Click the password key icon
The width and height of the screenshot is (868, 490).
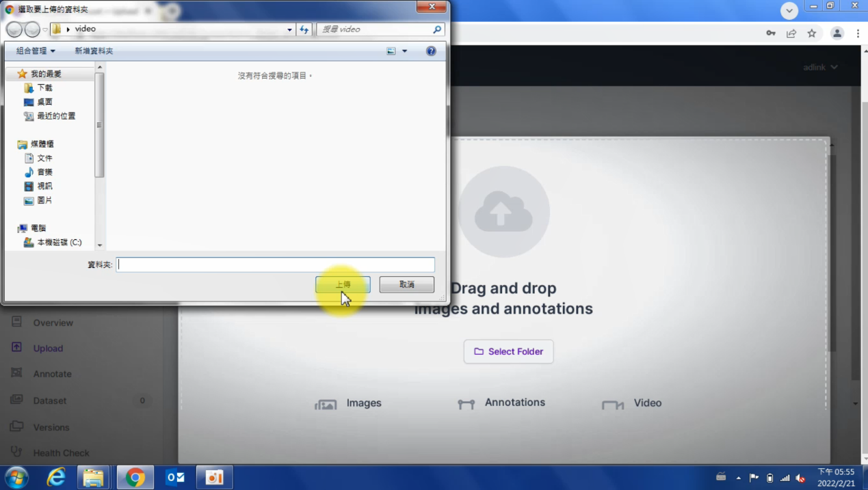coord(771,33)
